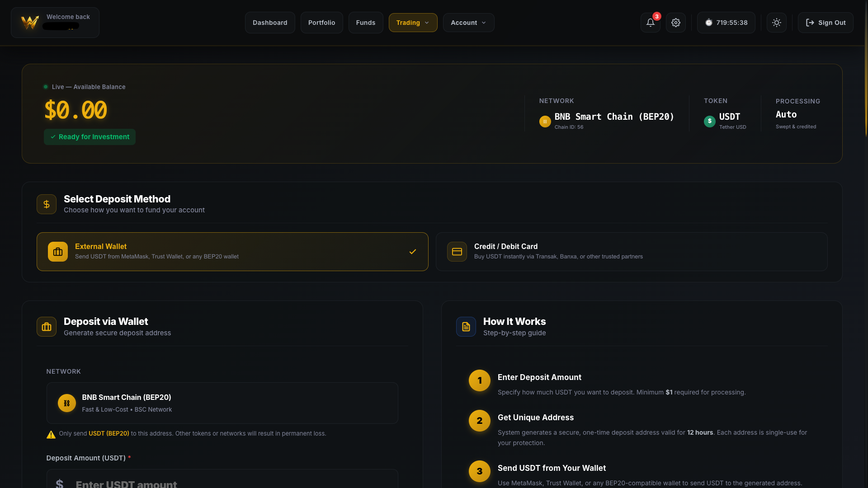Expand the Account dropdown menu

(468, 23)
